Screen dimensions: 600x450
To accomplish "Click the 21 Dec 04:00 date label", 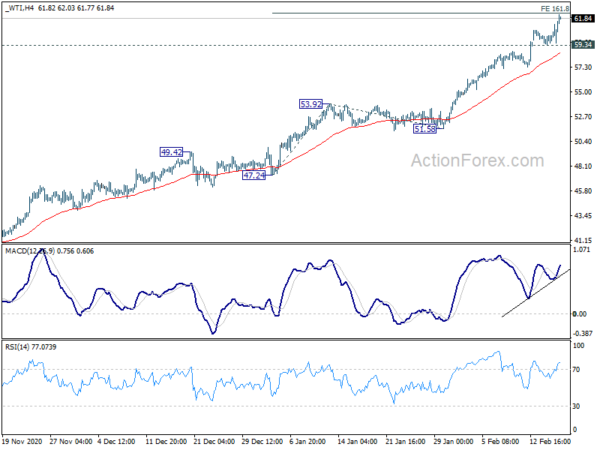I will pyautogui.click(x=214, y=441).
